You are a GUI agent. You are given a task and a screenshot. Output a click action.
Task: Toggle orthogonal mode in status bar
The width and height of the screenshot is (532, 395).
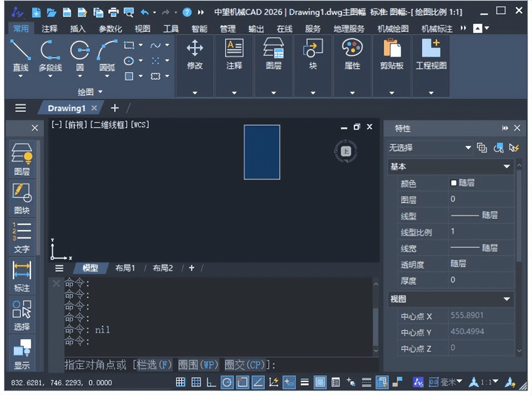tap(212, 382)
